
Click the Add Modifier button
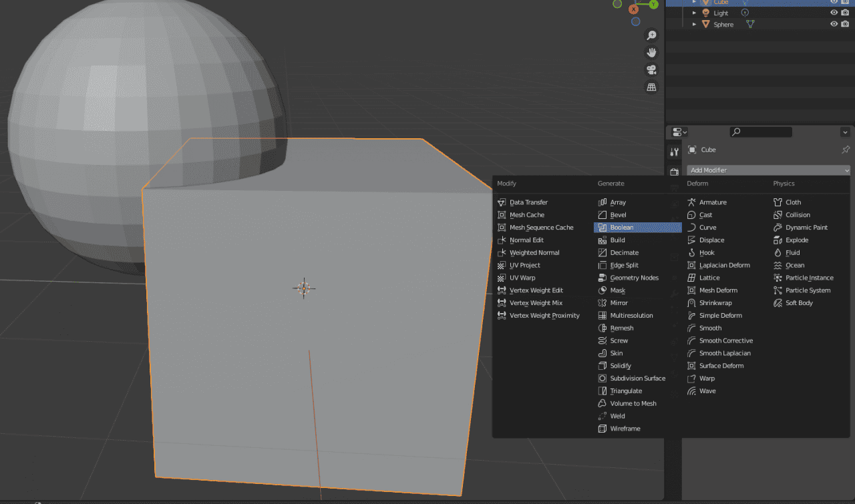(768, 170)
